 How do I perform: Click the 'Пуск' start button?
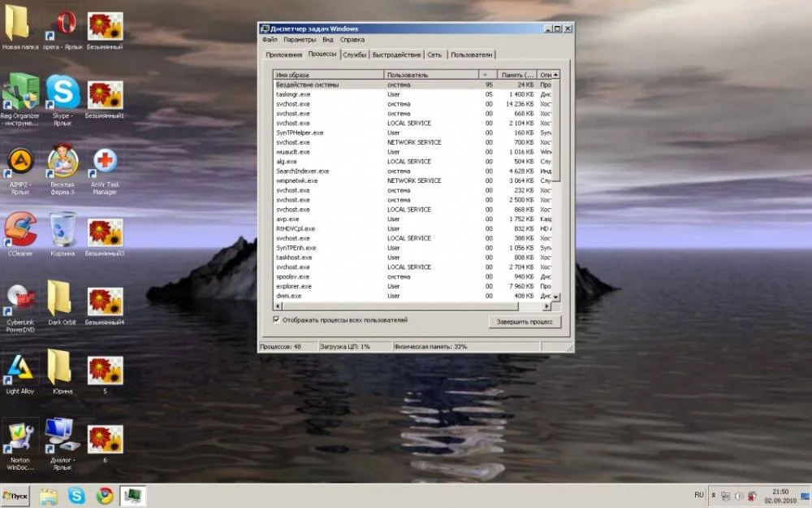point(16,495)
